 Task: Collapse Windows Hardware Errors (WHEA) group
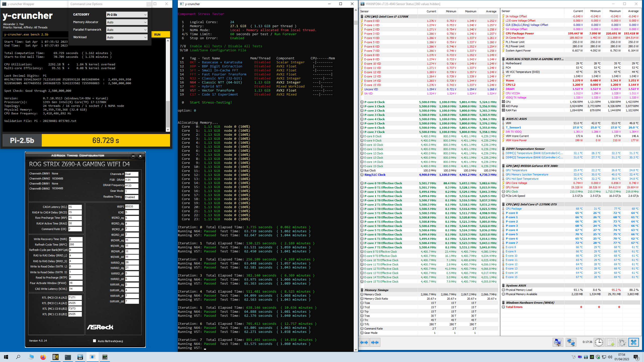coord(503,303)
